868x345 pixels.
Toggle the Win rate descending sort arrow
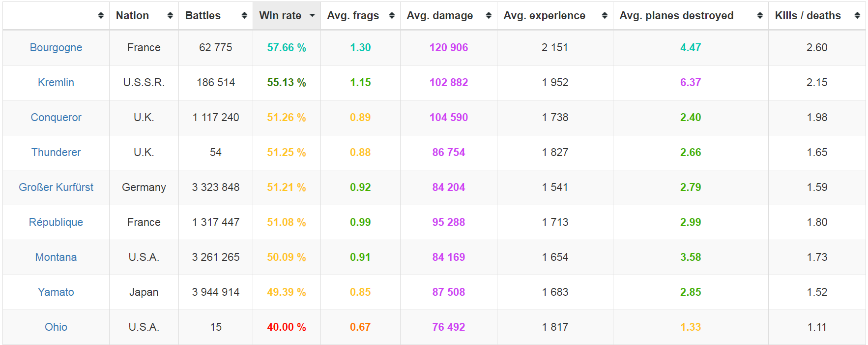click(x=312, y=16)
